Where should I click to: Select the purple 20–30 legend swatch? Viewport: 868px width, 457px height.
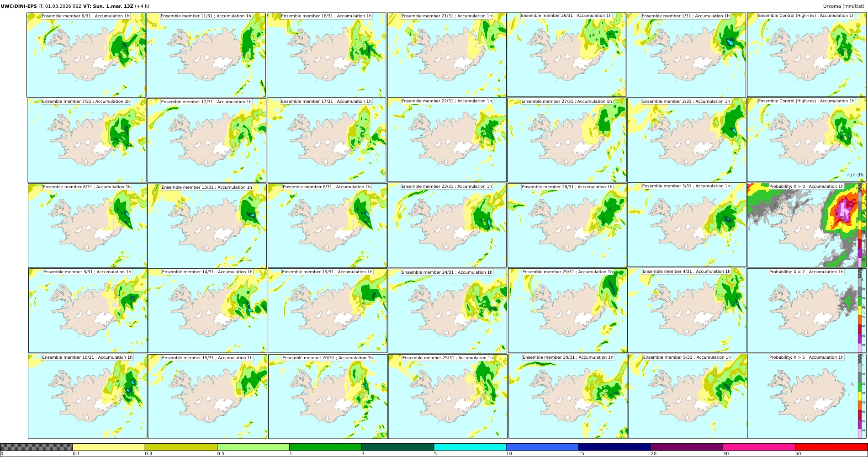[687, 447]
